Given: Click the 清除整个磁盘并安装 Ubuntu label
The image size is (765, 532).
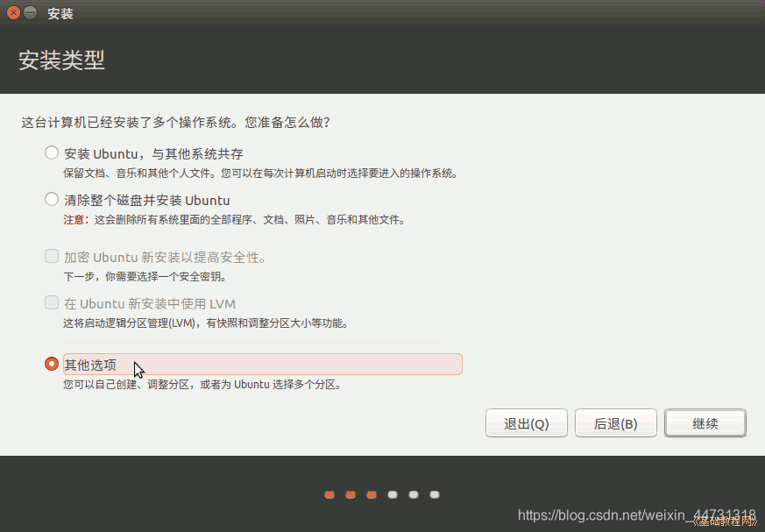Looking at the screenshot, I should tap(147, 201).
